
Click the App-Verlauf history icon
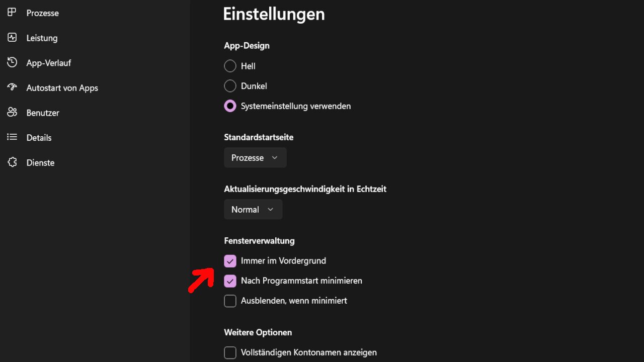click(12, 63)
